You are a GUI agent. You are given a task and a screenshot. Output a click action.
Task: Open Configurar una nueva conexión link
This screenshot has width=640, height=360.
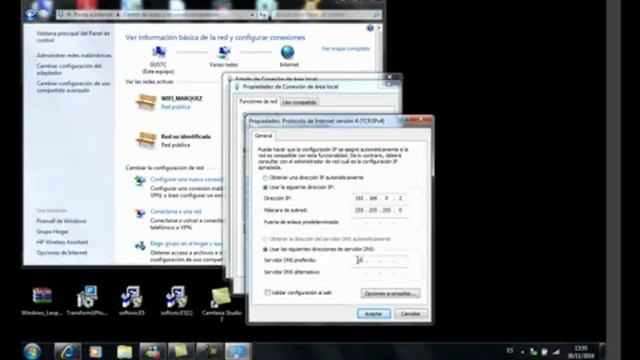[x=187, y=179]
